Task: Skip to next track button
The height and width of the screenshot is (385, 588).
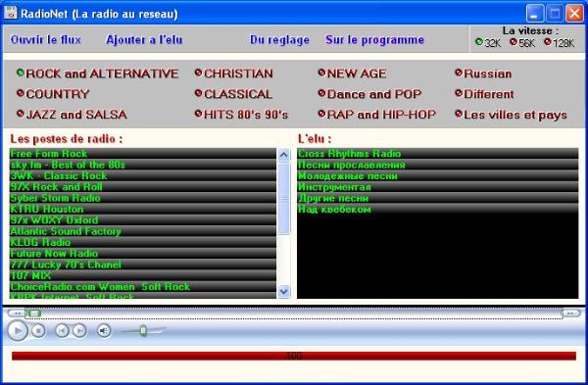Action: (79, 331)
